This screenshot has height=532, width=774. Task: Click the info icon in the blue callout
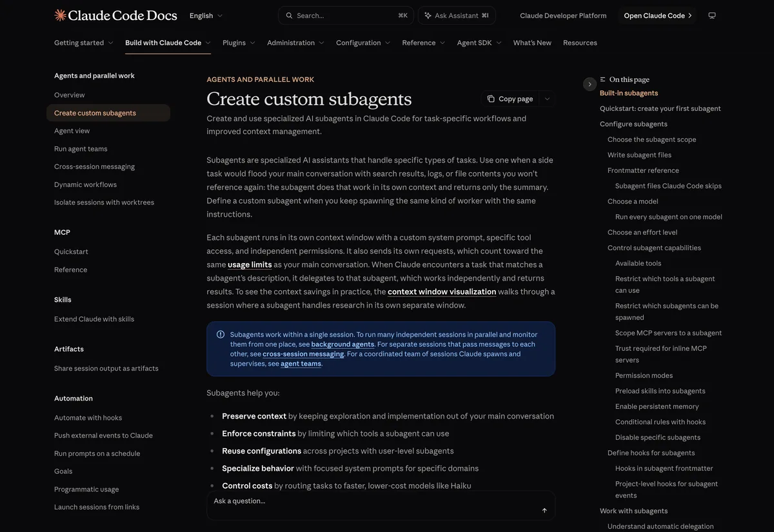click(x=221, y=335)
